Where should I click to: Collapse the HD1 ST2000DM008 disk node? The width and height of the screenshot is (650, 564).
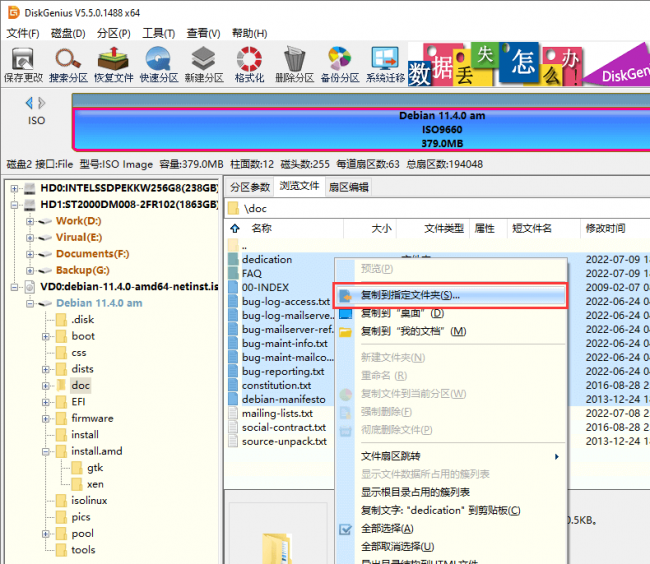pos(15,205)
